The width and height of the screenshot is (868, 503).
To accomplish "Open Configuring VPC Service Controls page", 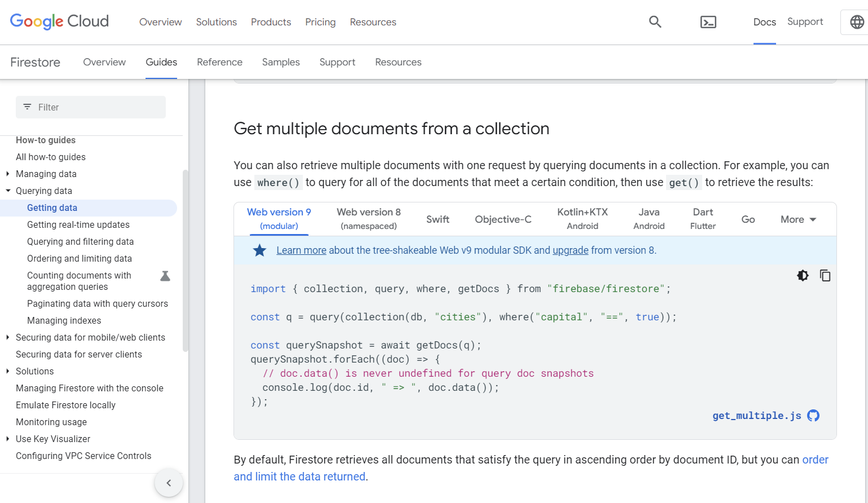I will [x=83, y=456].
